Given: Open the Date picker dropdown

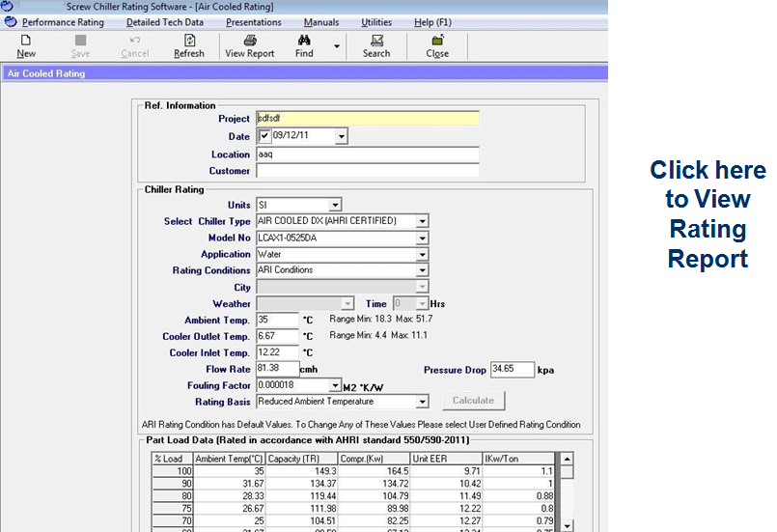Looking at the screenshot, I should [x=341, y=136].
